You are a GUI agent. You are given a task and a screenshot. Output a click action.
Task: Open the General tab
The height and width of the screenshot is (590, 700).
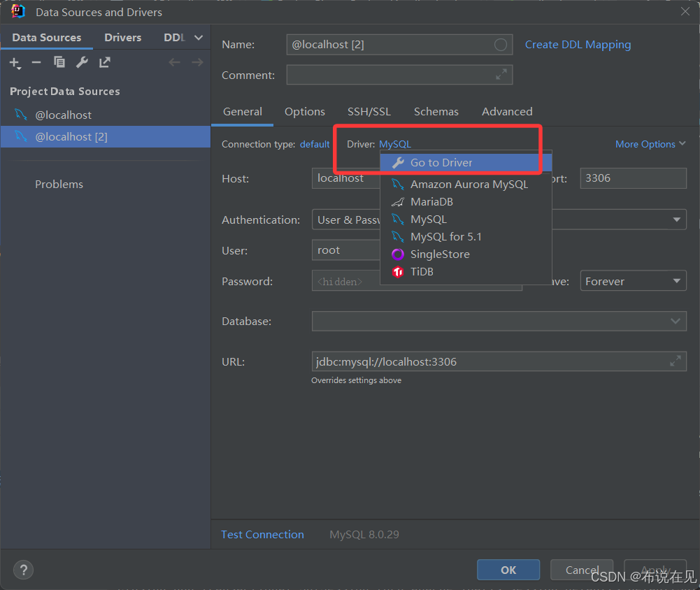click(243, 112)
